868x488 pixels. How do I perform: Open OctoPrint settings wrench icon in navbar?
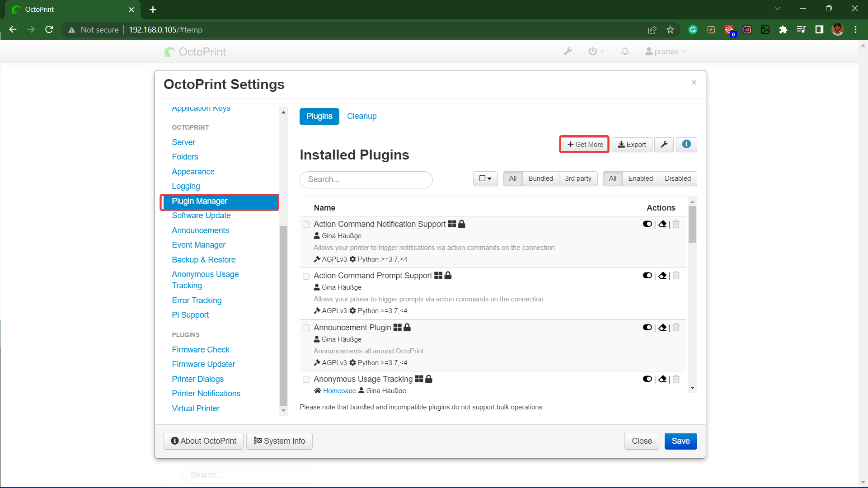pyautogui.click(x=568, y=52)
